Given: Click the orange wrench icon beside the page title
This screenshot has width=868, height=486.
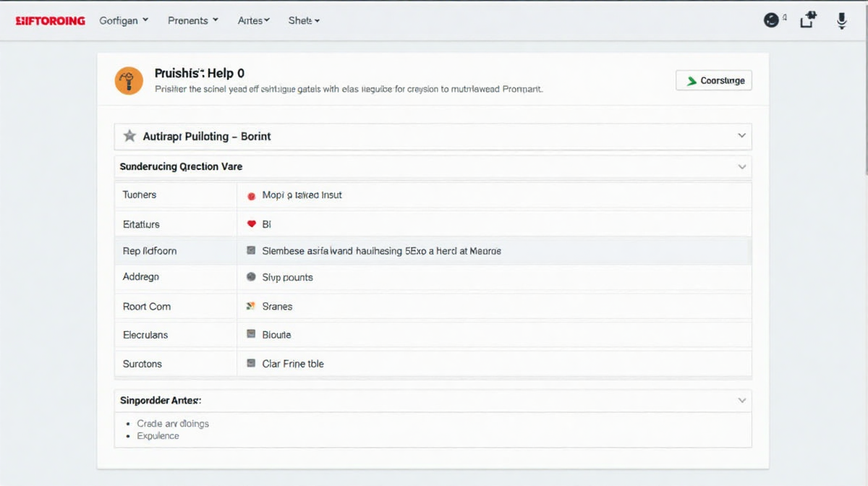Looking at the screenshot, I should tap(129, 80).
